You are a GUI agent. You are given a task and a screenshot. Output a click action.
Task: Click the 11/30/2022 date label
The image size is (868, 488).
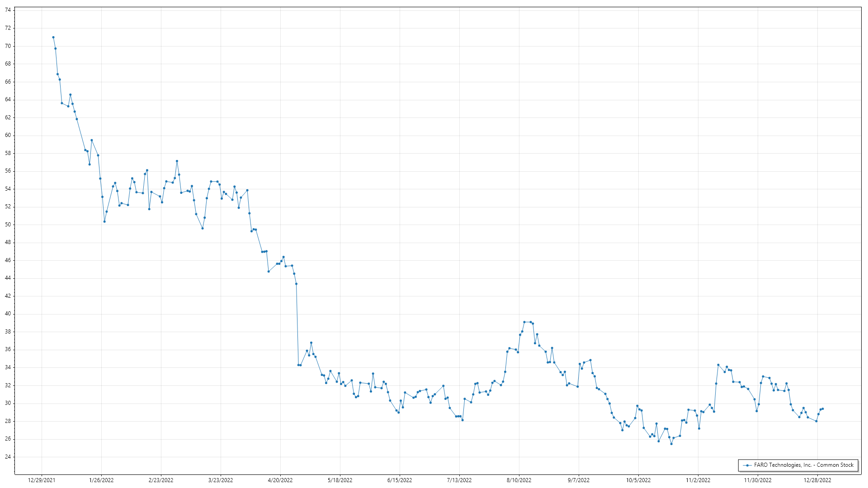click(x=758, y=480)
